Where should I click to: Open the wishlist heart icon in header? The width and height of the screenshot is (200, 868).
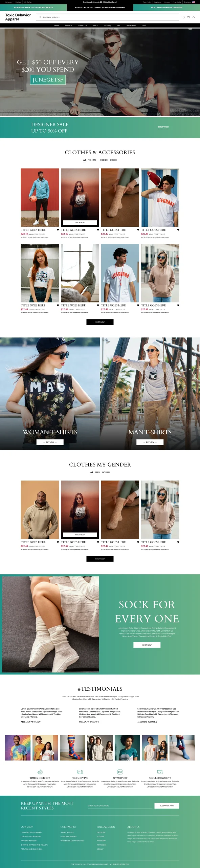pyautogui.click(x=188, y=17)
